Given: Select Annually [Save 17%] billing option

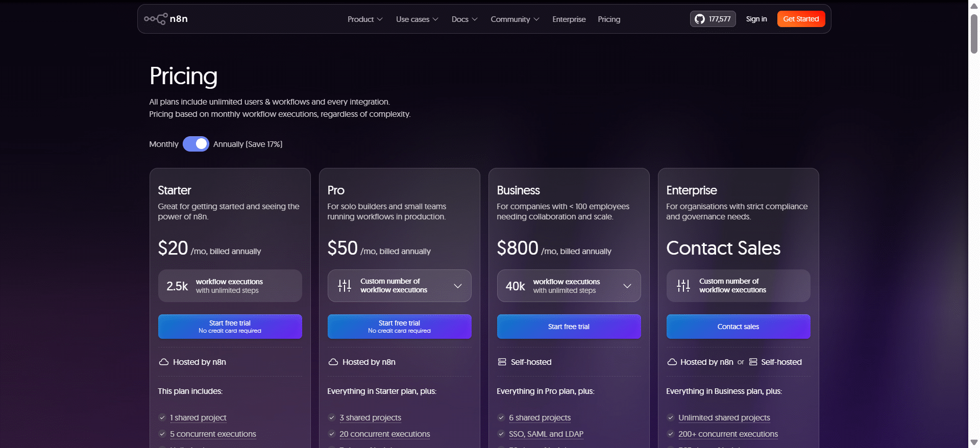Looking at the screenshot, I should pos(248,144).
